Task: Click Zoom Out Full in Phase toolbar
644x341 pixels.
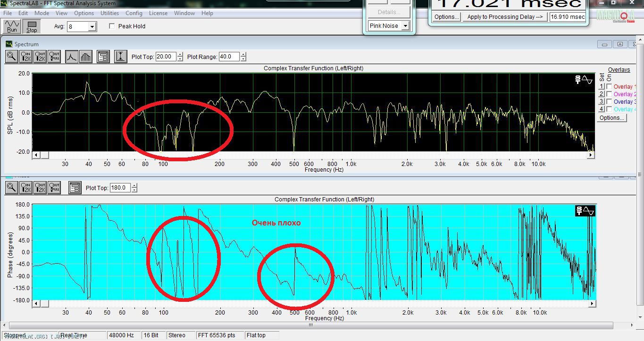Action: pos(54,188)
